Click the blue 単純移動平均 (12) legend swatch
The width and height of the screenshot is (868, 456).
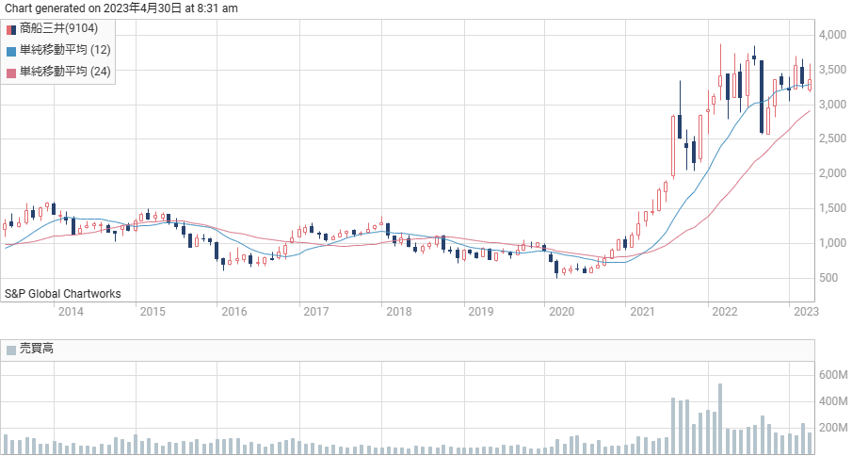coord(11,51)
